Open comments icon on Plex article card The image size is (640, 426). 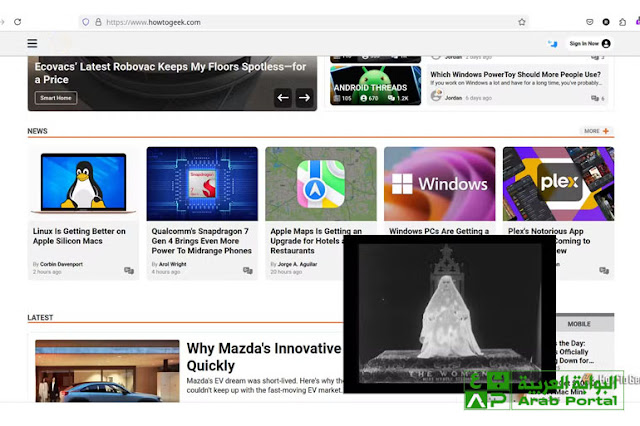pos(604,271)
